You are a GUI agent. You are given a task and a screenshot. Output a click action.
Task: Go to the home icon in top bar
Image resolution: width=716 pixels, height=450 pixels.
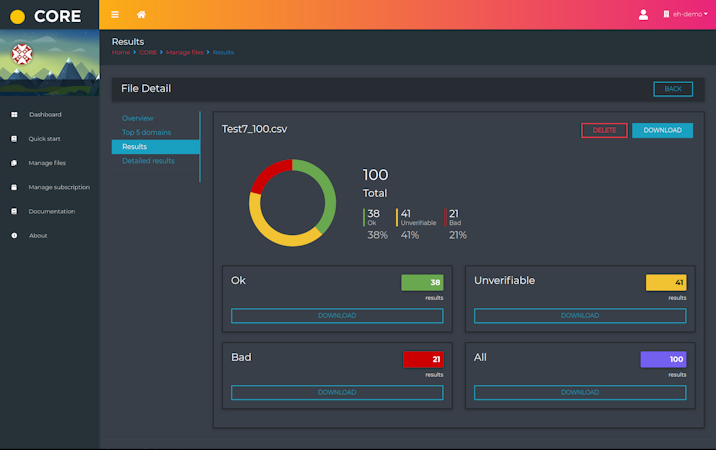[141, 15]
